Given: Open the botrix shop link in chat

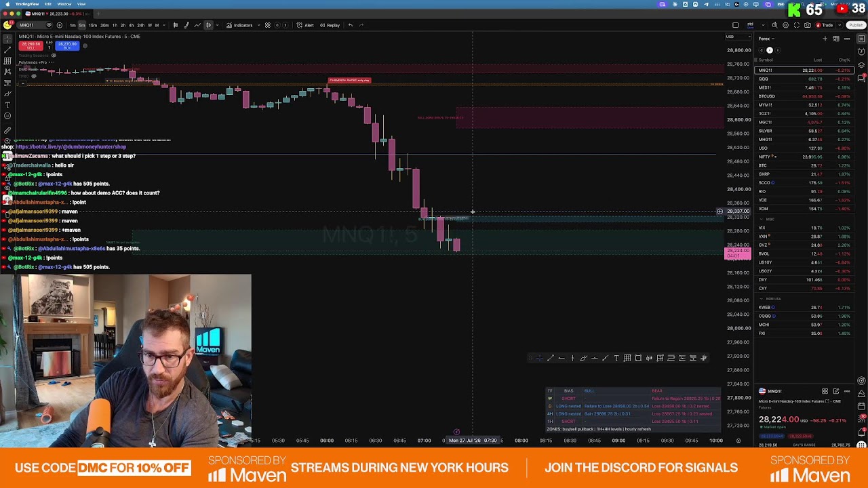Looking at the screenshot, I should tap(71, 146).
